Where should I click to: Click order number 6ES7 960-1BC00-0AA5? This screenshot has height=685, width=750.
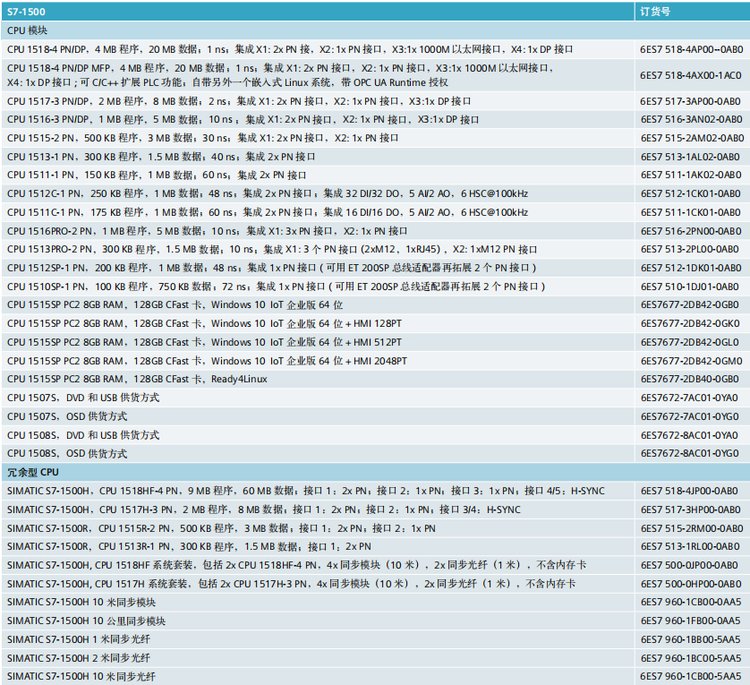(x=691, y=658)
